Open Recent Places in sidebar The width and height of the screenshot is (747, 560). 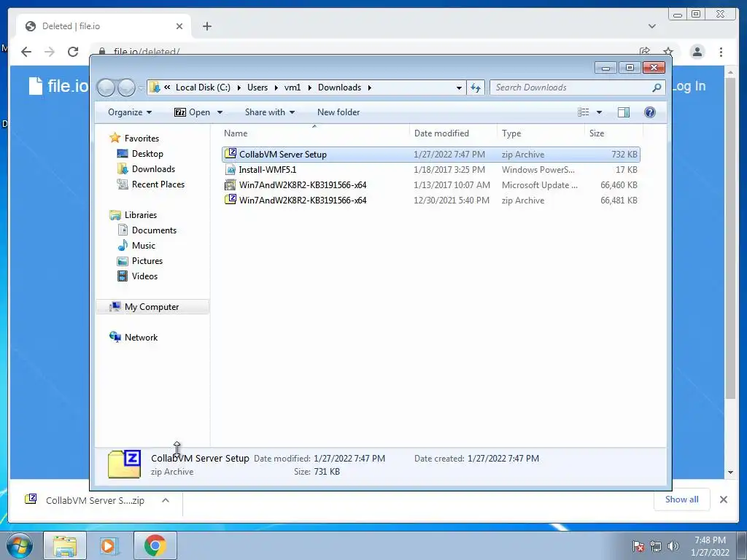point(158,184)
